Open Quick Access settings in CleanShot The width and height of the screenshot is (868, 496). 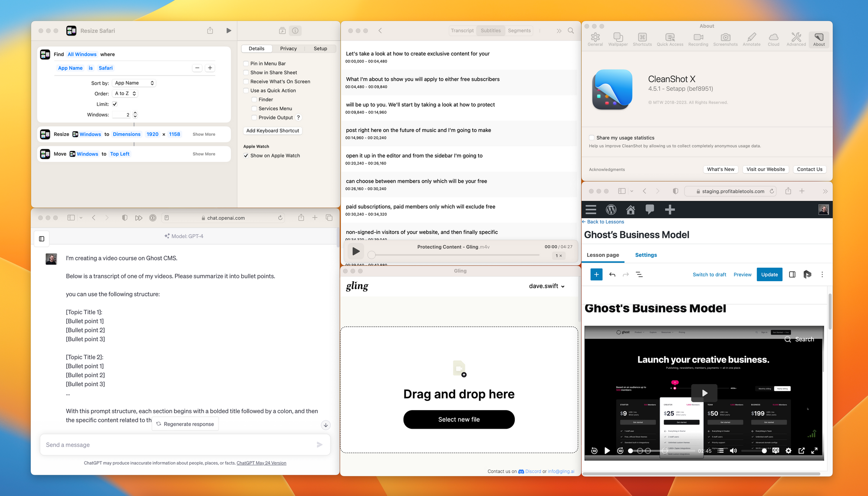[x=670, y=39]
